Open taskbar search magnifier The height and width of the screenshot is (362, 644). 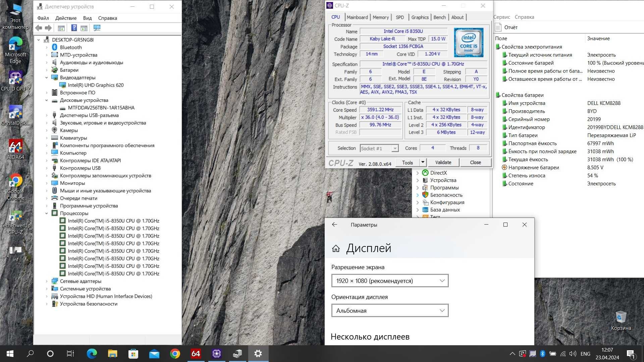[30, 354]
